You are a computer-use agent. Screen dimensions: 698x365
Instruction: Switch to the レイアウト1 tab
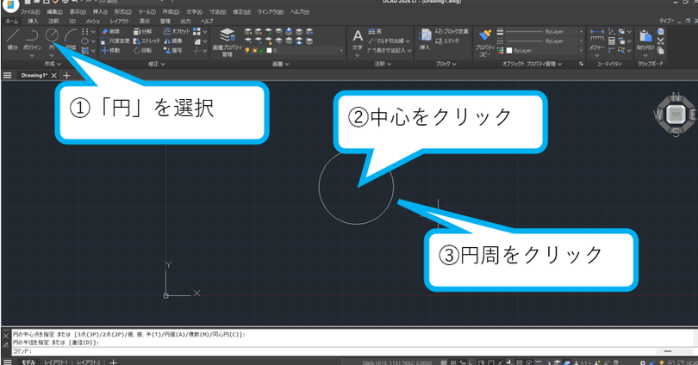(x=56, y=362)
